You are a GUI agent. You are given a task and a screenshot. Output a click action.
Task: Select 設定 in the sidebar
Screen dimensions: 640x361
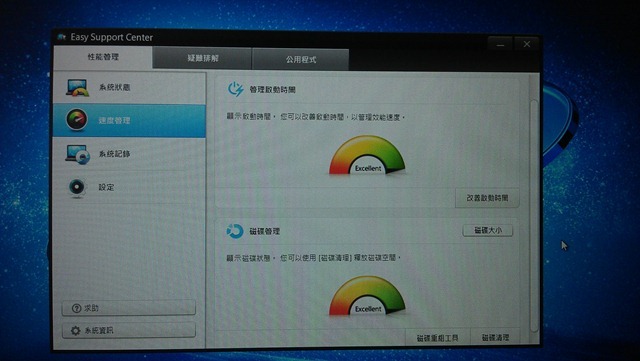click(x=129, y=187)
